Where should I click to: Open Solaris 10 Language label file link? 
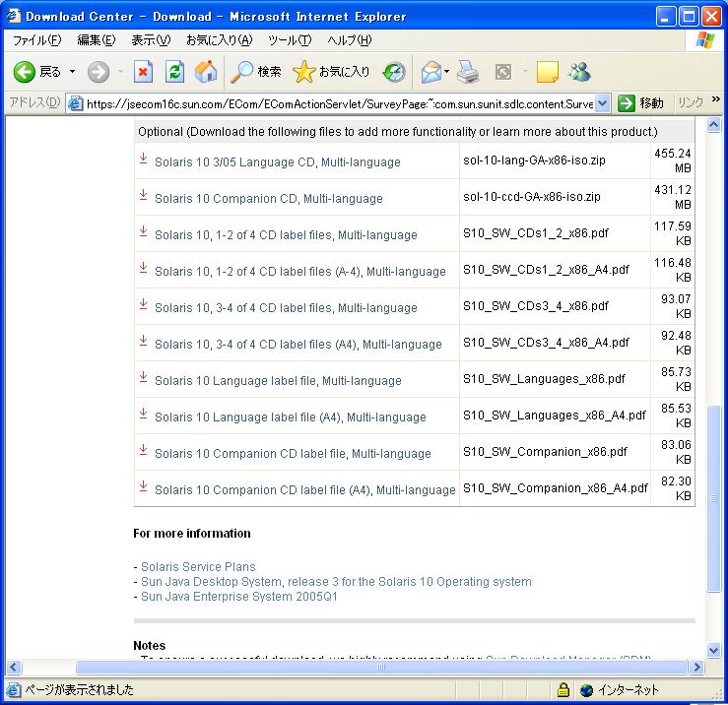(x=278, y=381)
